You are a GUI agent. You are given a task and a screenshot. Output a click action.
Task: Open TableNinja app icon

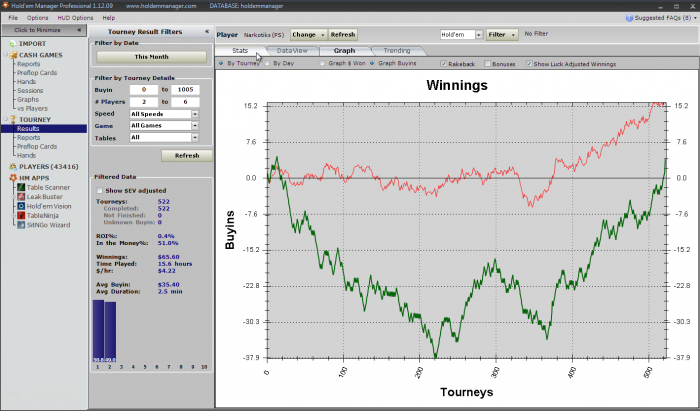click(x=21, y=216)
